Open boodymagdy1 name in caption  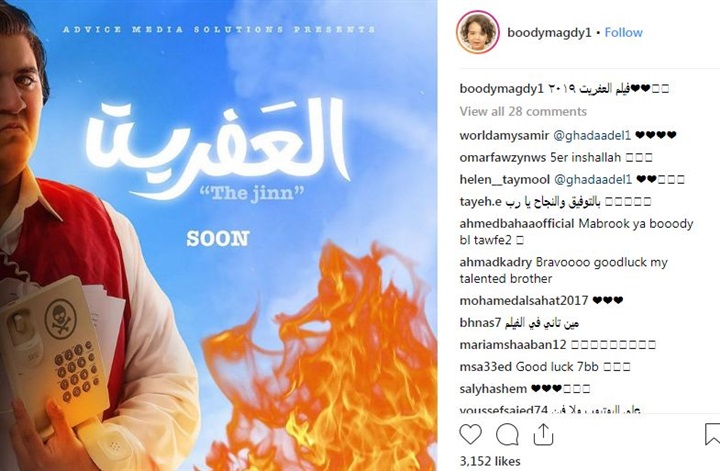click(x=501, y=89)
